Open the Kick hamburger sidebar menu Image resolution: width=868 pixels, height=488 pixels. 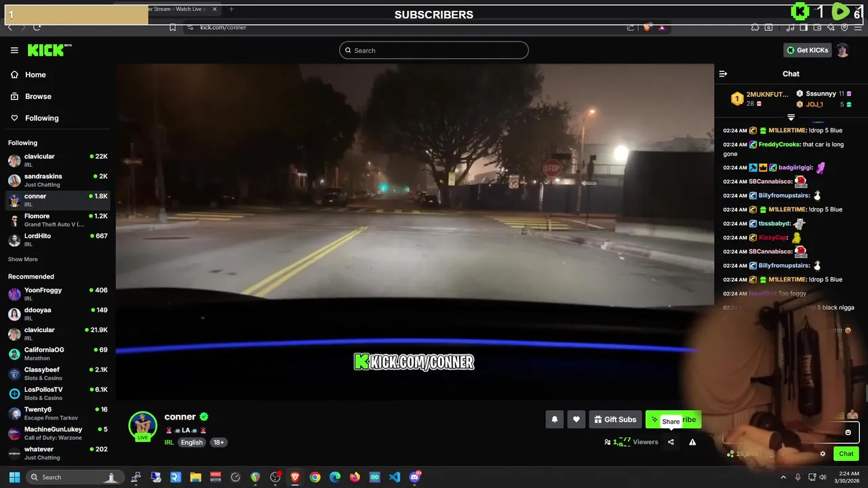[14, 50]
